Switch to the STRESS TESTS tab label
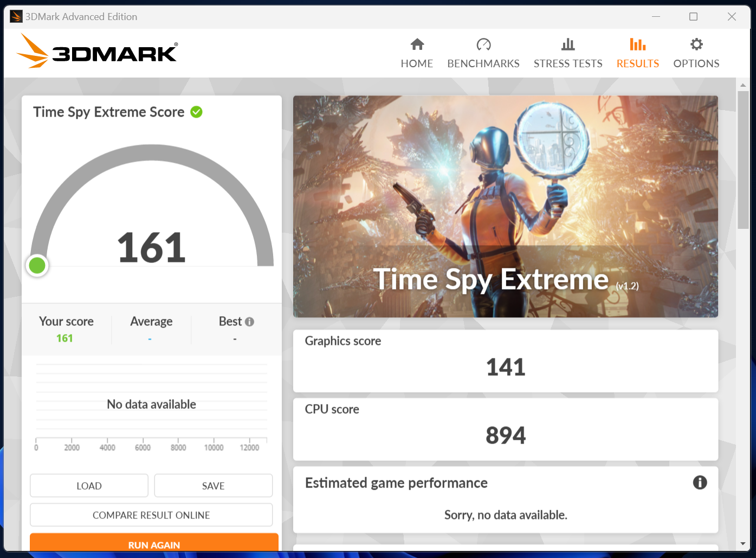 point(568,63)
